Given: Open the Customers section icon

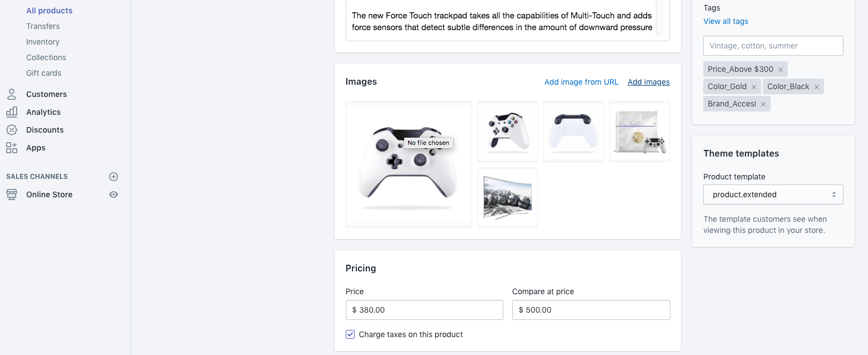Looking at the screenshot, I should click(11, 94).
